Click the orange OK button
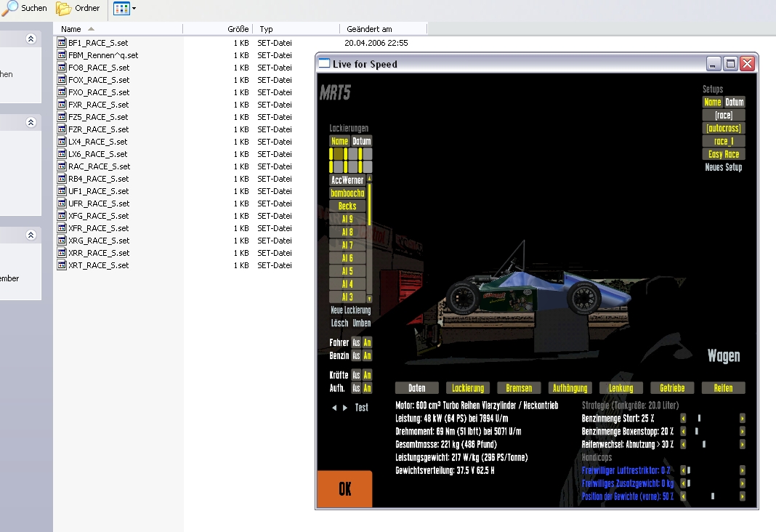776x532 pixels. (344, 489)
